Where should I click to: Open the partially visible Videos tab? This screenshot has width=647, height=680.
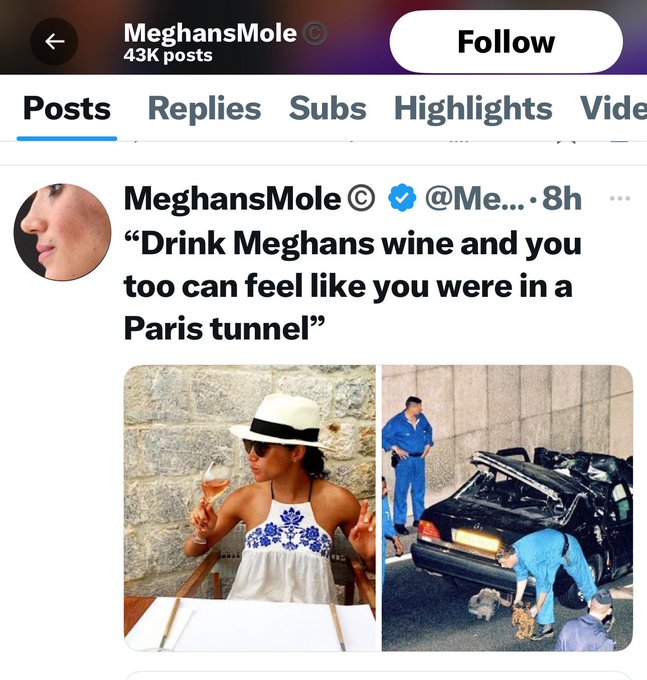613,108
